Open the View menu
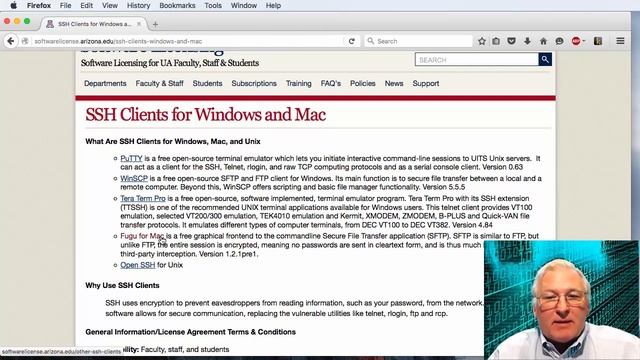 (x=109, y=6)
